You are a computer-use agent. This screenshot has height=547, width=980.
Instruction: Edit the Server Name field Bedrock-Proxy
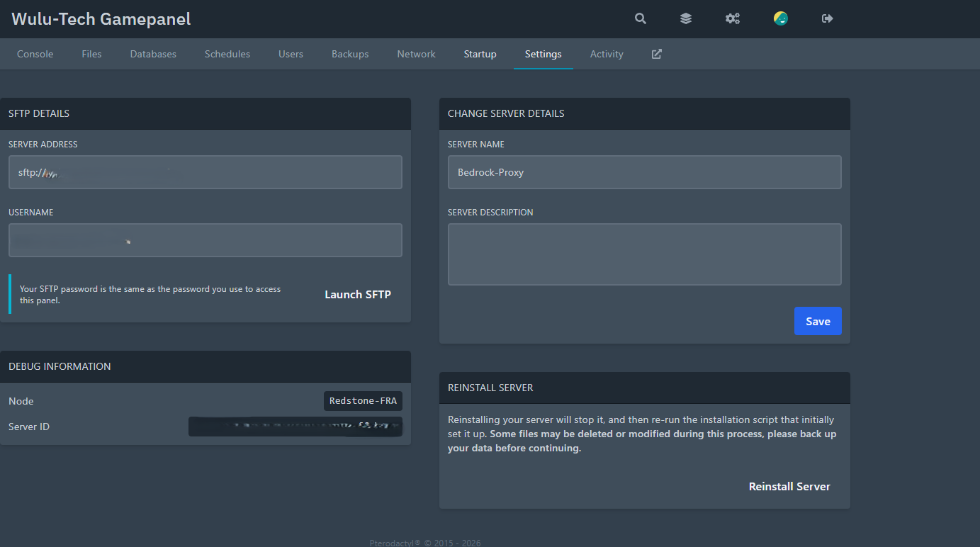645,172
